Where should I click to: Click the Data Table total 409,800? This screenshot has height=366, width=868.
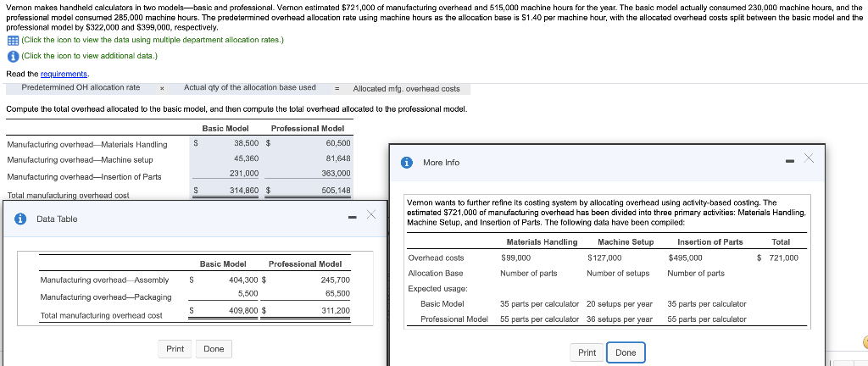click(243, 310)
